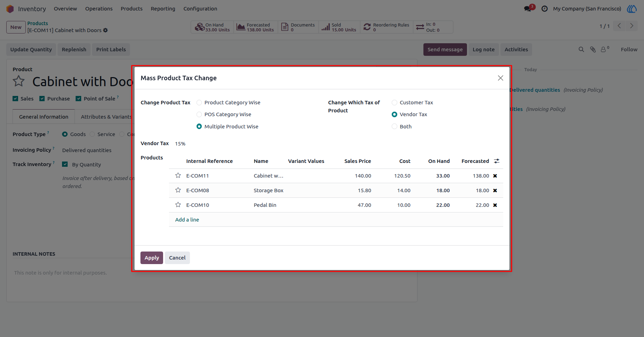
Task: Remove the Storage Box line
Action: coord(495,190)
